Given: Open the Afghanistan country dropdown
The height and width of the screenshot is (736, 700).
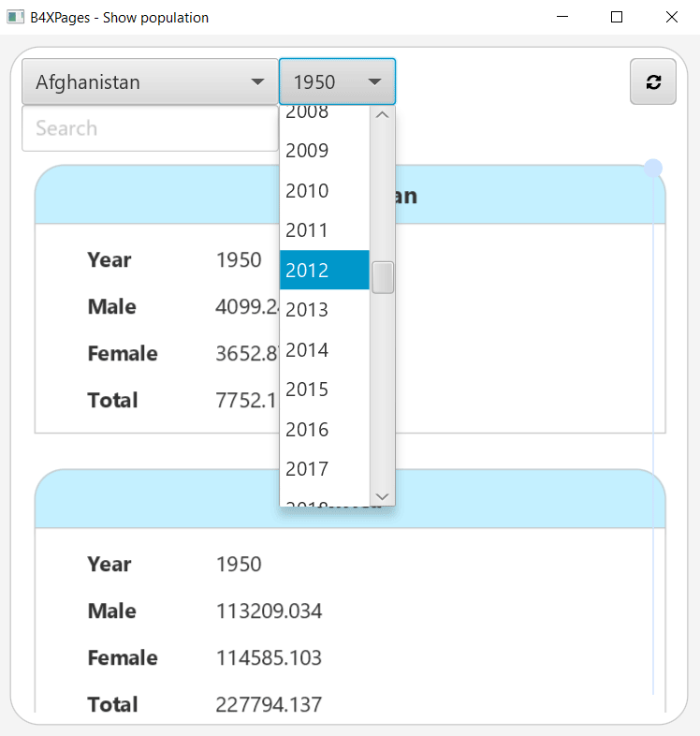Looking at the screenshot, I should 150,82.
